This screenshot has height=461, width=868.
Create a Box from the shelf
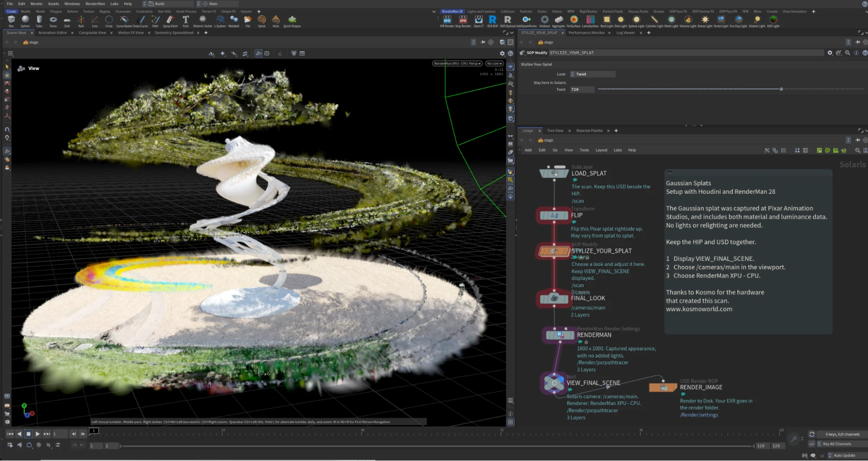(11, 21)
